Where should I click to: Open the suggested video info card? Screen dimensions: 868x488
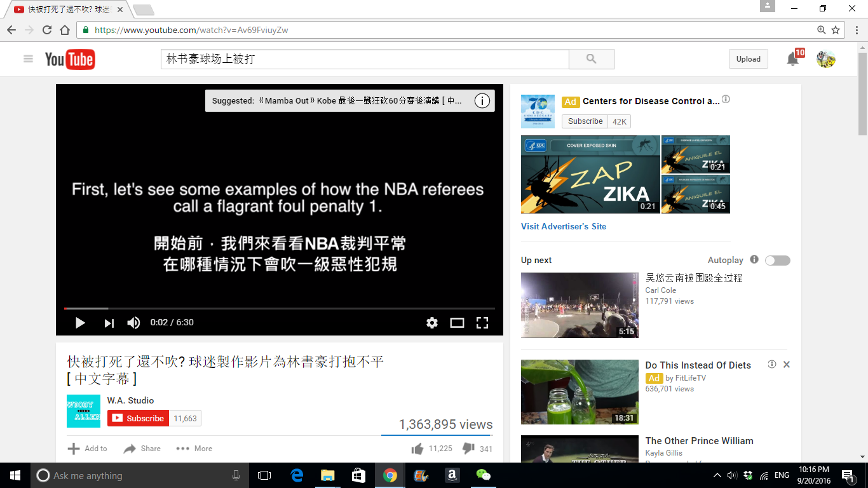(482, 100)
